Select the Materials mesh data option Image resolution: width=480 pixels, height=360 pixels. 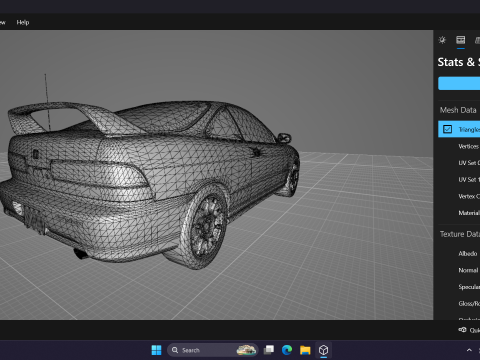[469, 213]
